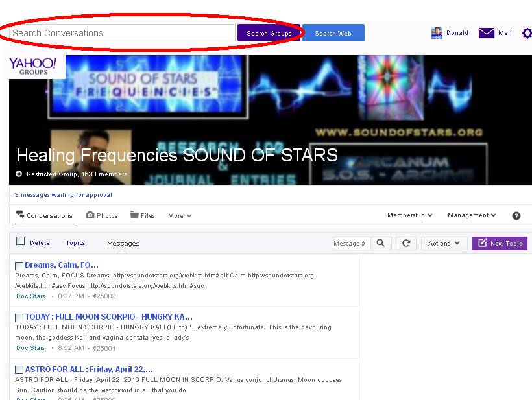The width and height of the screenshot is (532, 400).
Task: Expand the Membership dropdown
Action: (409, 215)
